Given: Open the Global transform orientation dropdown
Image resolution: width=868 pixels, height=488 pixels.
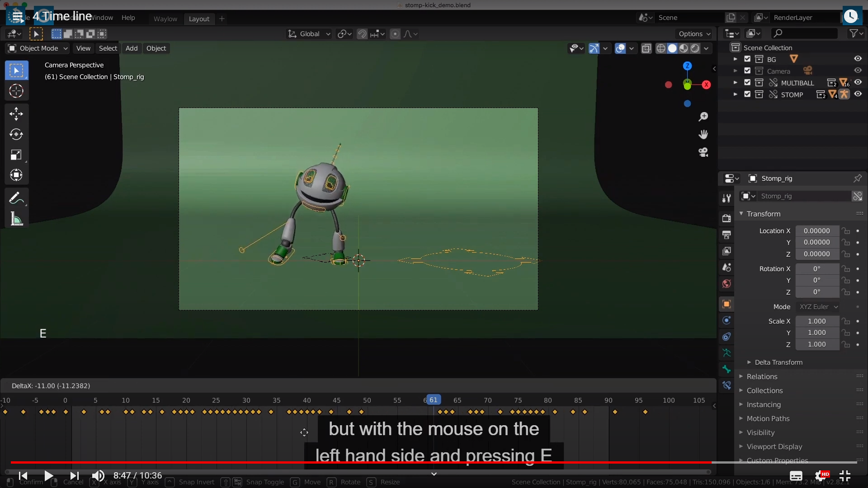Looking at the screenshot, I should (x=310, y=34).
